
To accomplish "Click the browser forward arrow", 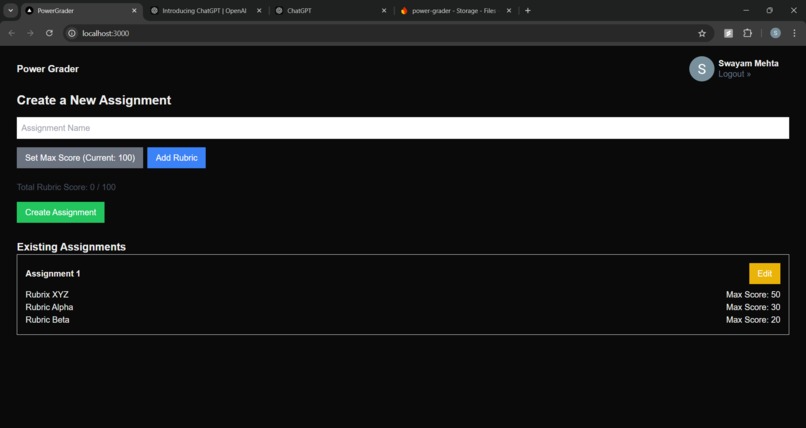I will coord(30,33).
